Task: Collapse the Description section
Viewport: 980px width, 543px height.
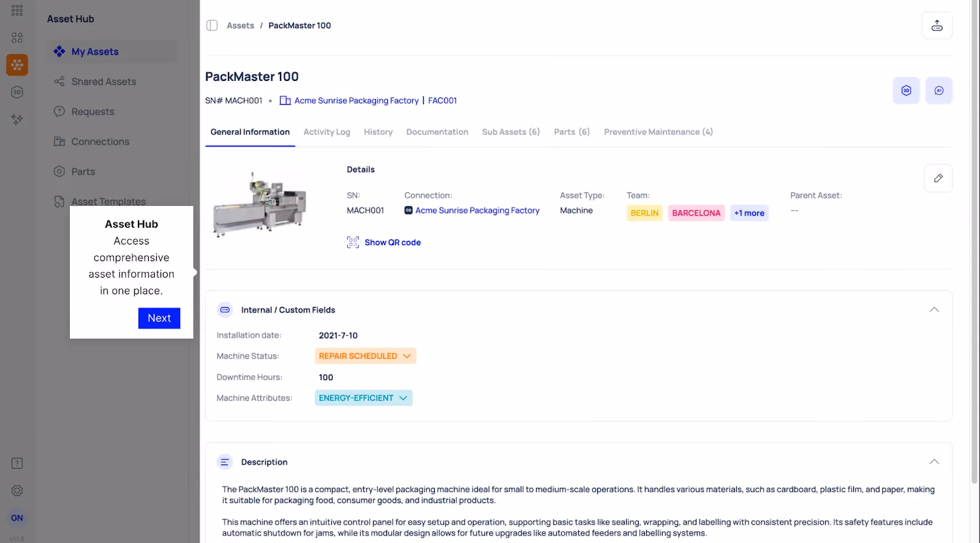Action: pyautogui.click(x=933, y=462)
